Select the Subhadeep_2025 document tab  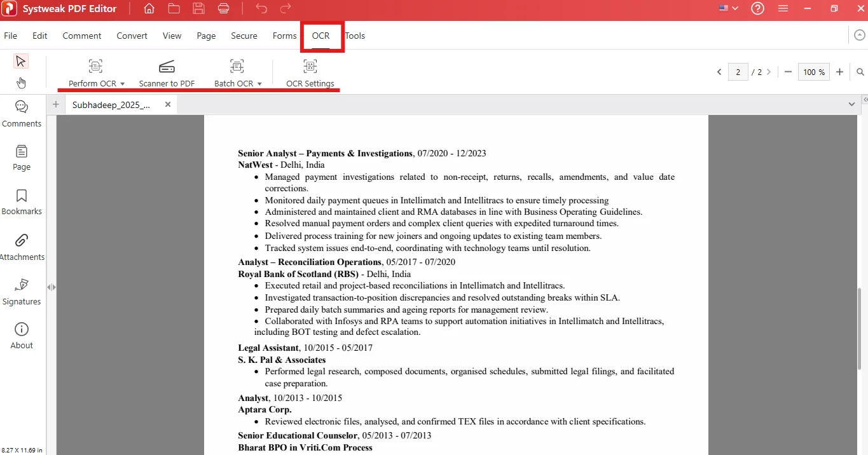111,104
